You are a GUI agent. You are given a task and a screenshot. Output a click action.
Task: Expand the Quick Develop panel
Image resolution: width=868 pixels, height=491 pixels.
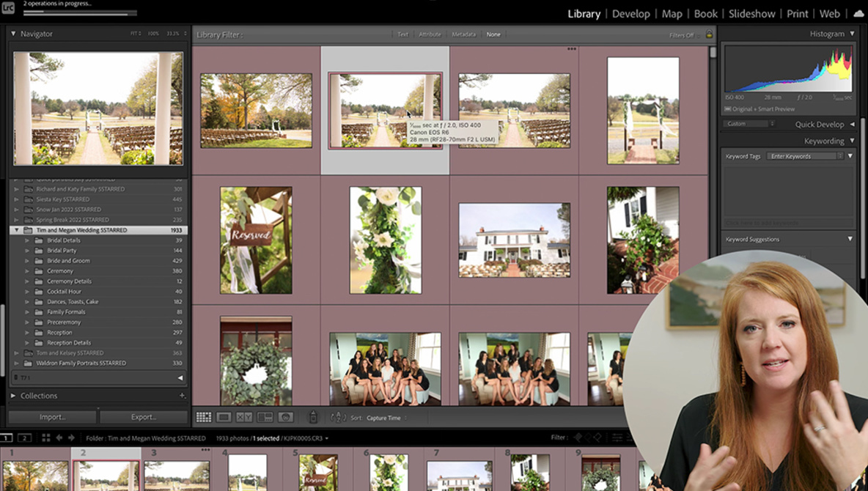852,125
